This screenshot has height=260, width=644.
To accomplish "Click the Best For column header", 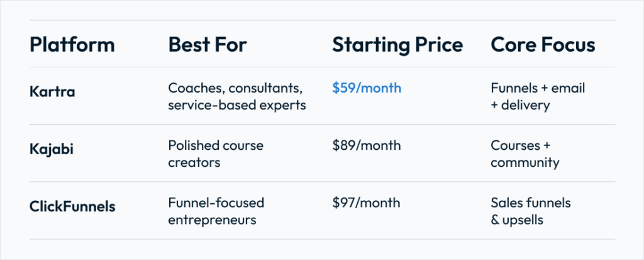I will point(208,45).
